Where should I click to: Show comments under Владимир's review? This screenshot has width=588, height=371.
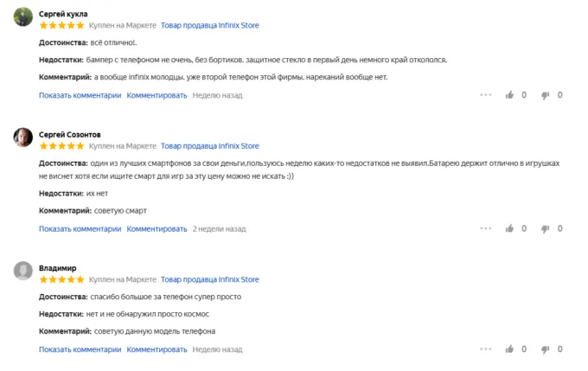[x=80, y=349]
